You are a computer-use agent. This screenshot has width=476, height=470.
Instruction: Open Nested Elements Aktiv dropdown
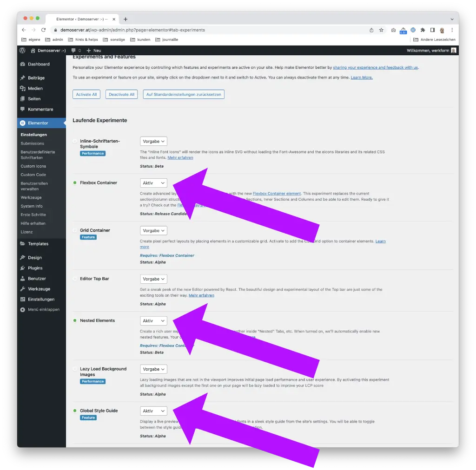153,320
